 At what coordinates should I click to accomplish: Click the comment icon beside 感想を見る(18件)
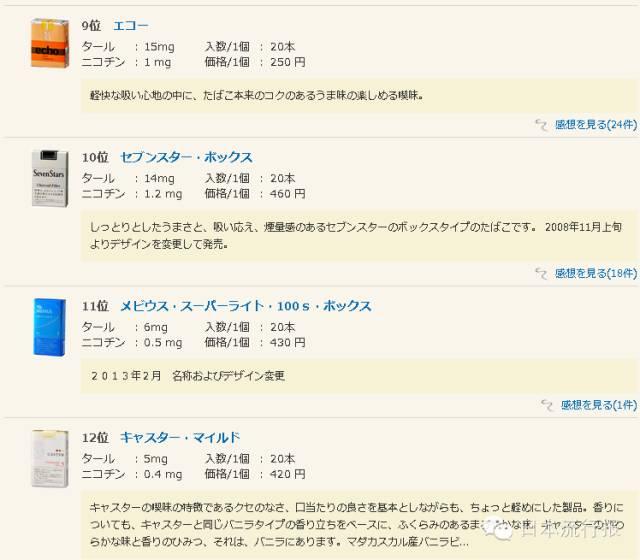point(541,273)
